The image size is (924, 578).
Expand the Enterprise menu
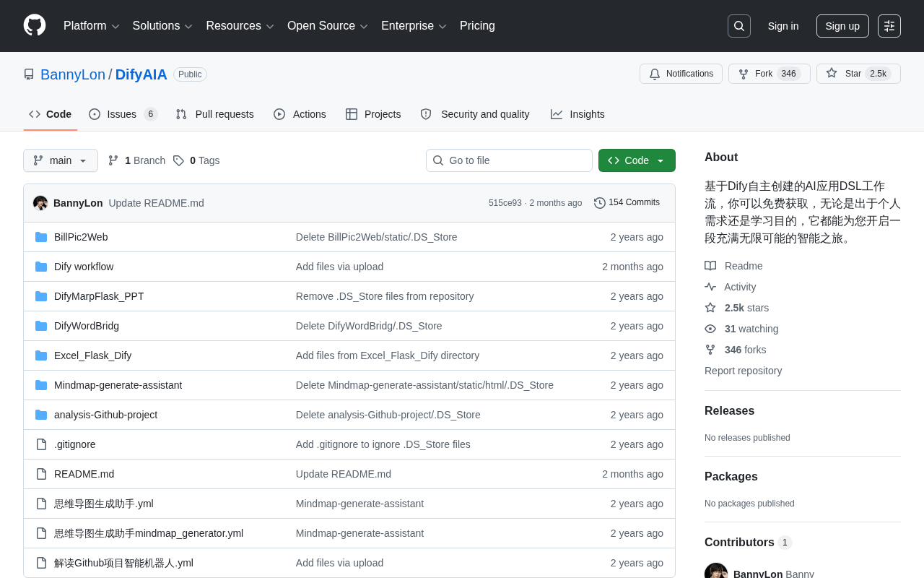click(414, 26)
